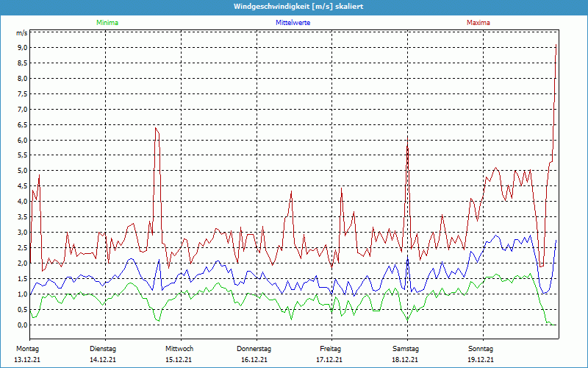The width and height of the screenshot is (588, 368).
Task: Click the '4,5' y-axis value
Action: point(22,186)
